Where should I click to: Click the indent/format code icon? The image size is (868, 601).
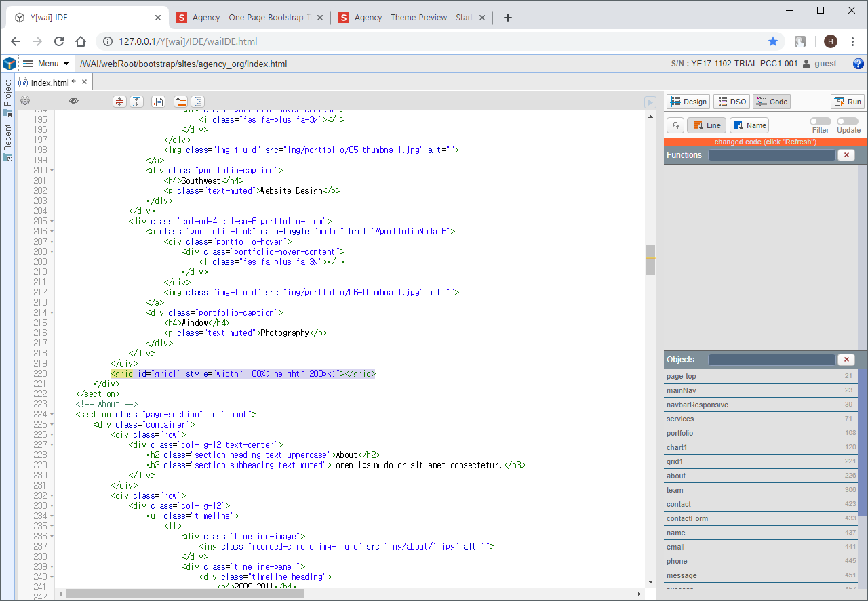coord(197,102)
